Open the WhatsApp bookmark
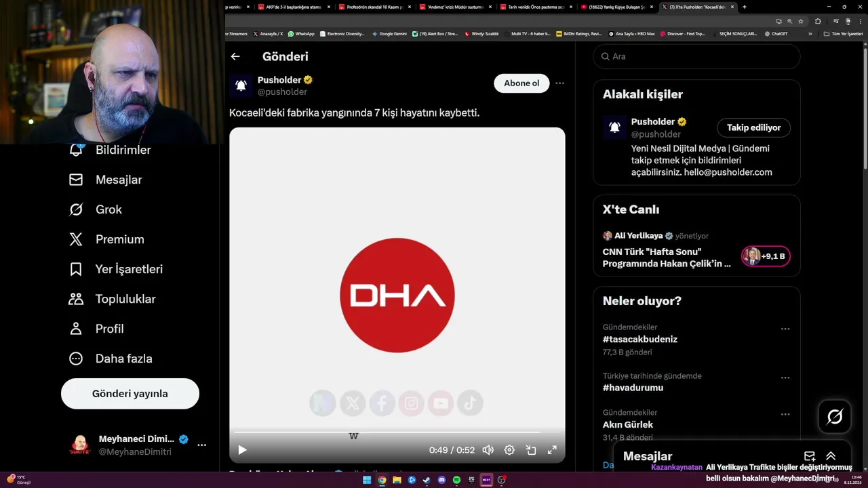 click(301, 34)
